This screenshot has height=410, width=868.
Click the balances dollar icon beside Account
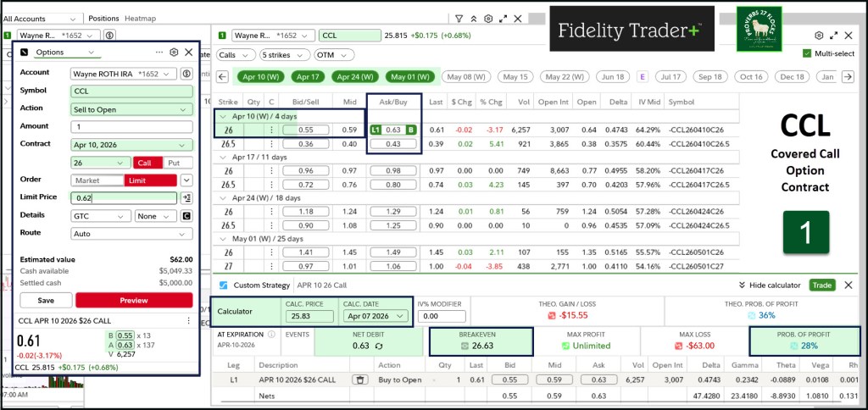coord(186,74)
